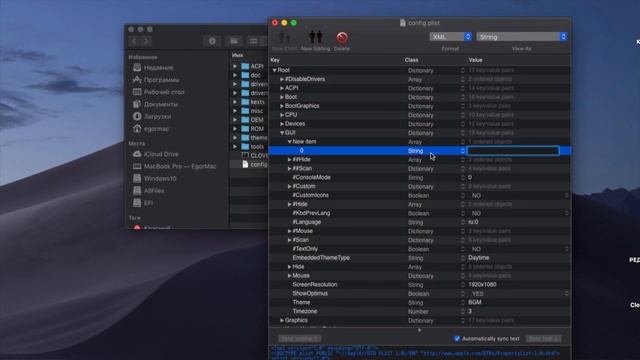Expand the Graphics dictionary
Screen dimensions: 640x360
[x=282, y=320]
